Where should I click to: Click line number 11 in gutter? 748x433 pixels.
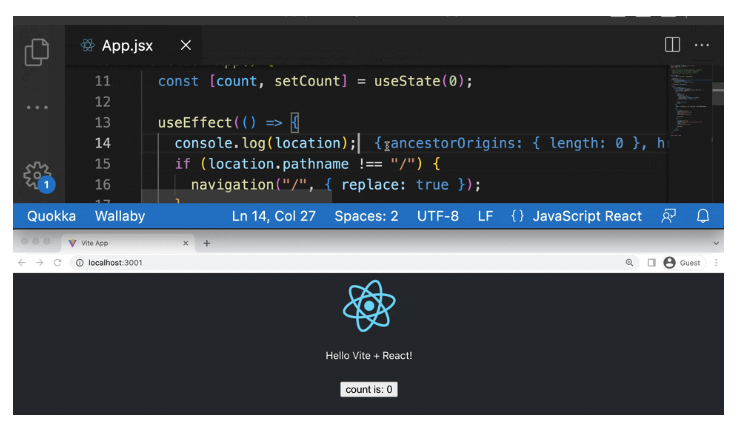click(x=103, y=81)
